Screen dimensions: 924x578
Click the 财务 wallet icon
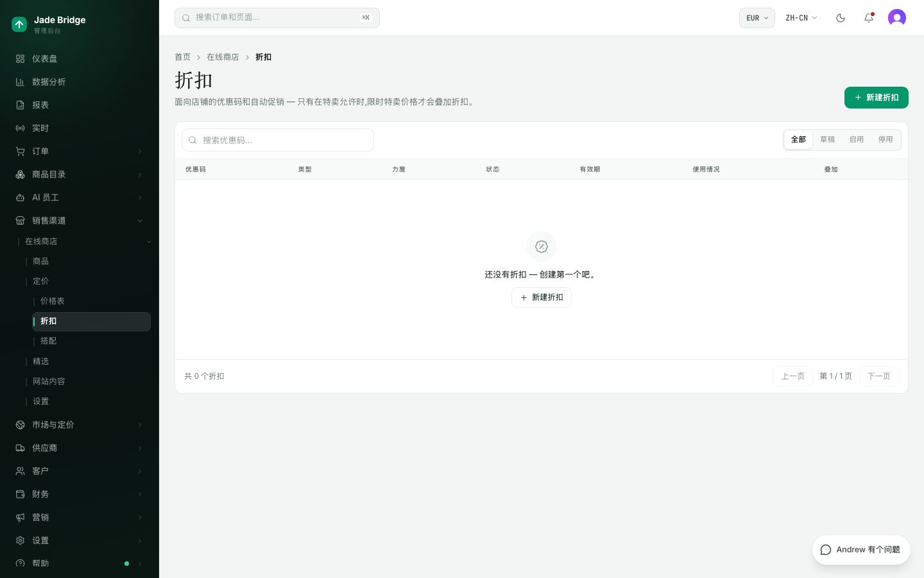(x=20, y=494)
